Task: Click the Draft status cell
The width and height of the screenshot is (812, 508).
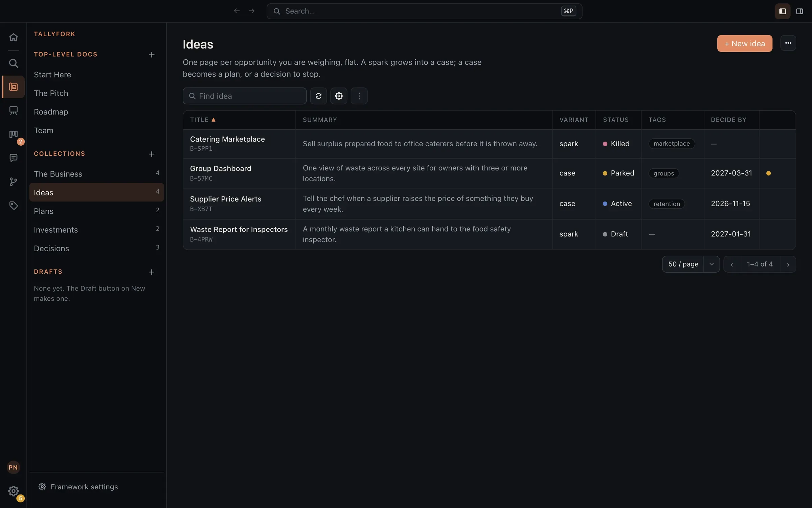Action: [x=618, y=234]
